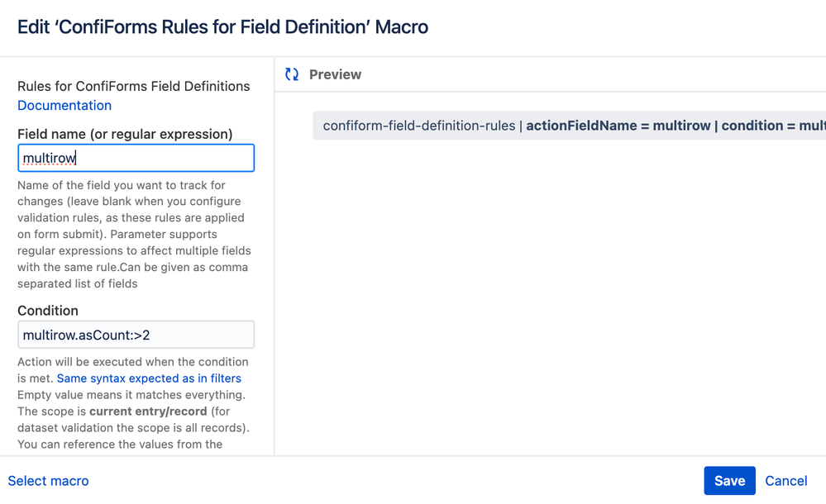This screenshot has width=826, height=504.
Task: Click the field name help description text
Action: pyautogui.click(x=134, y=235)
